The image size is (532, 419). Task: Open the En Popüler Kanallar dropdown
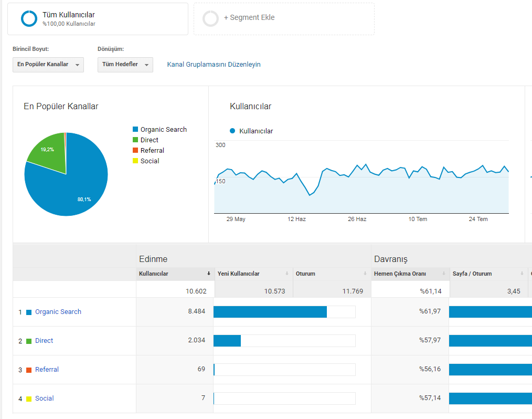[x=48, y=65]
